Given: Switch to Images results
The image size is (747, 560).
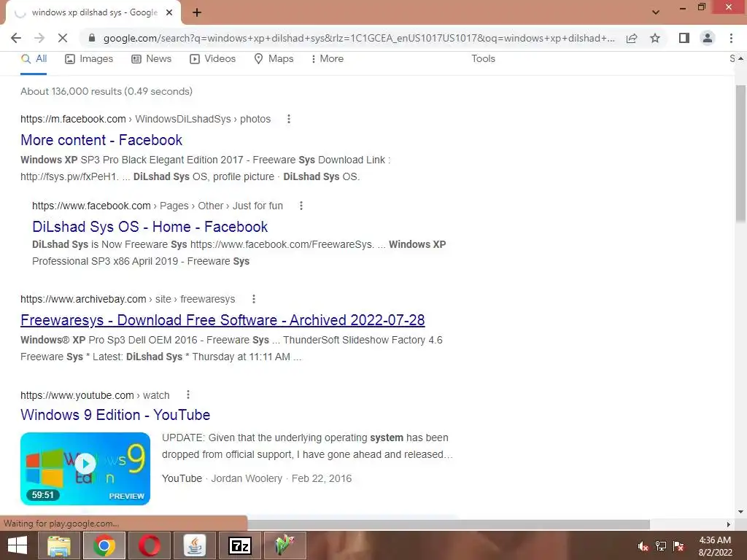Looking at the screenshot, I should tap(89, 58).
